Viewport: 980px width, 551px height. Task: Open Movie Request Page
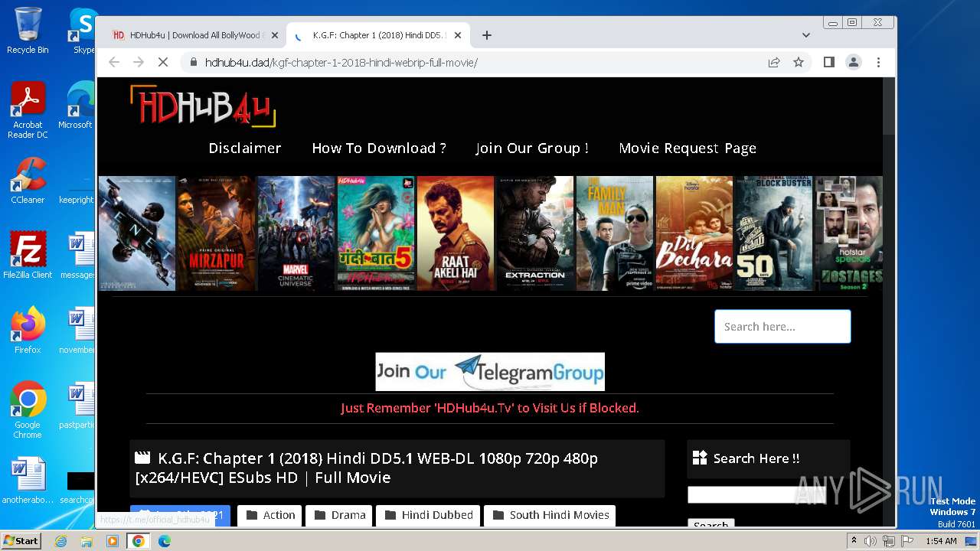(x=688, y=148)
